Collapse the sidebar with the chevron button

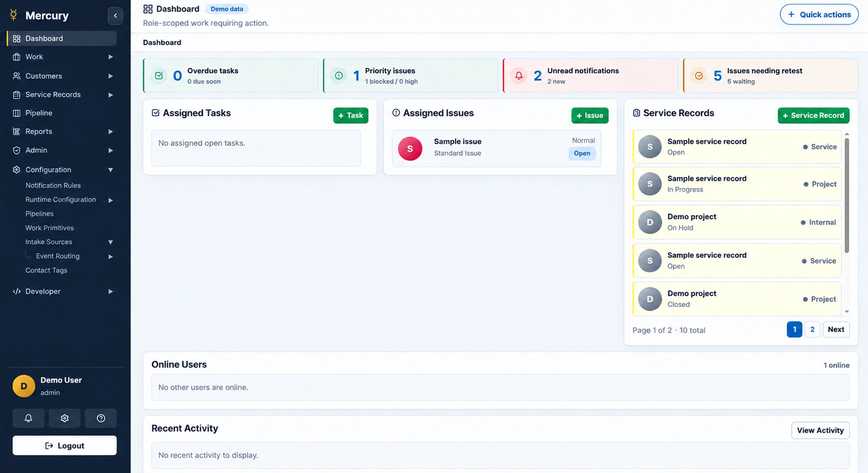pos(115,16)
